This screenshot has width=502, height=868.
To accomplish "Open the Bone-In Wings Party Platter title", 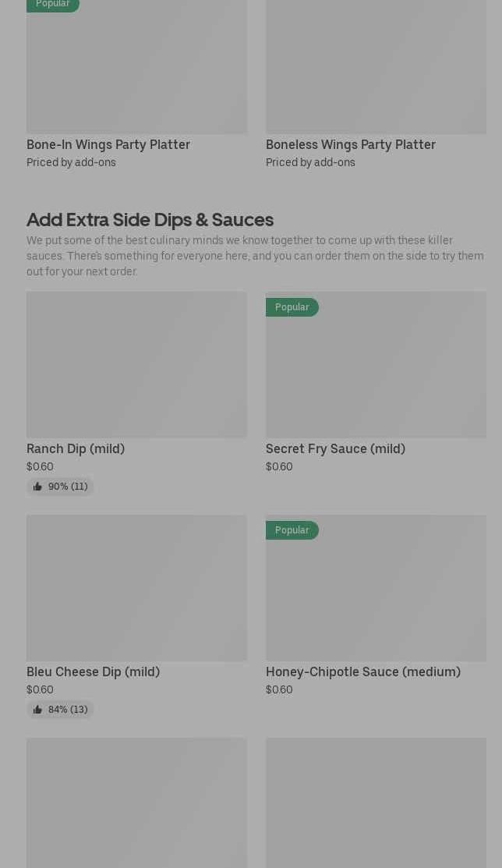I will pos(108,144).
